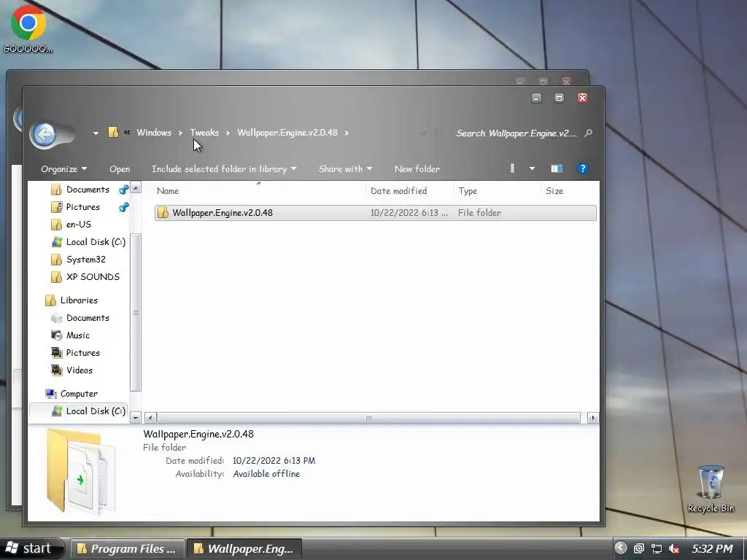Open the Organize menu
Viewport: 747px width, 560px height.
pyautogui.click(x=64, y=169)
